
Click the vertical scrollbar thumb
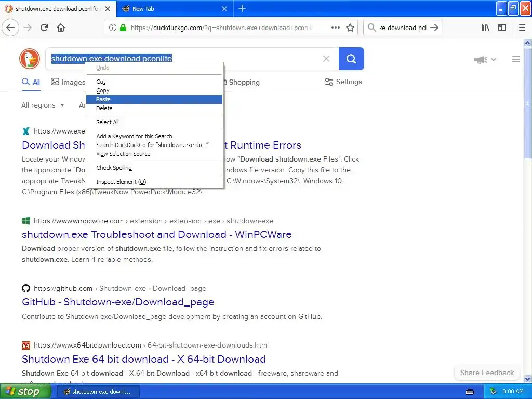pos(527,103)
